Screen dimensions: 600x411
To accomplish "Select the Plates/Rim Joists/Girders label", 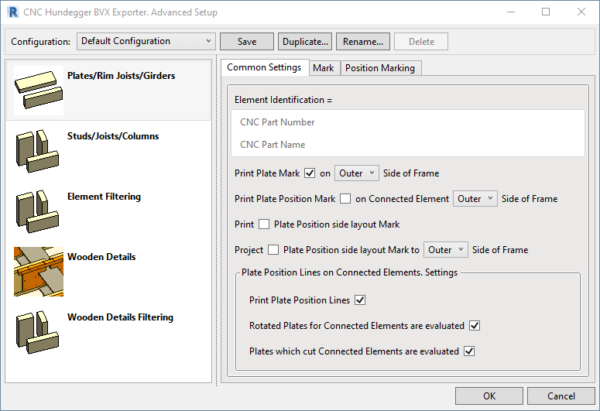I will pyautogui.click(x=121, y=76).
